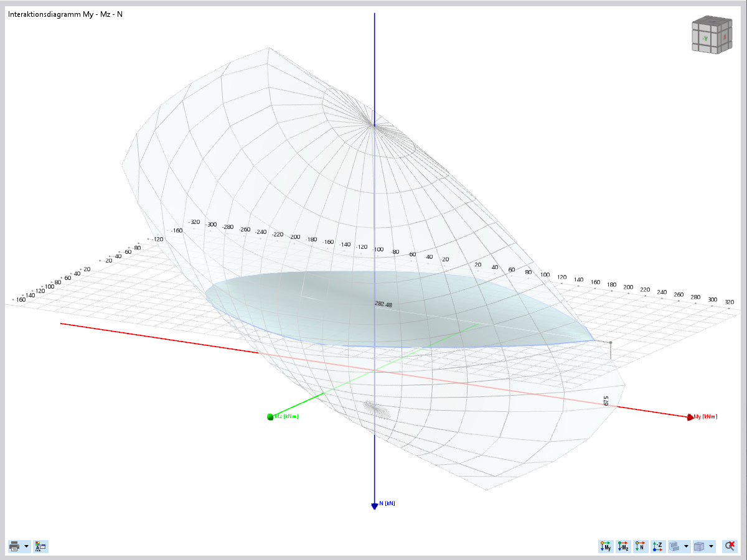This screenshot has height=560, width=747.
Task: Click the solid stepped display mode icon
Action: coord(674,546)
